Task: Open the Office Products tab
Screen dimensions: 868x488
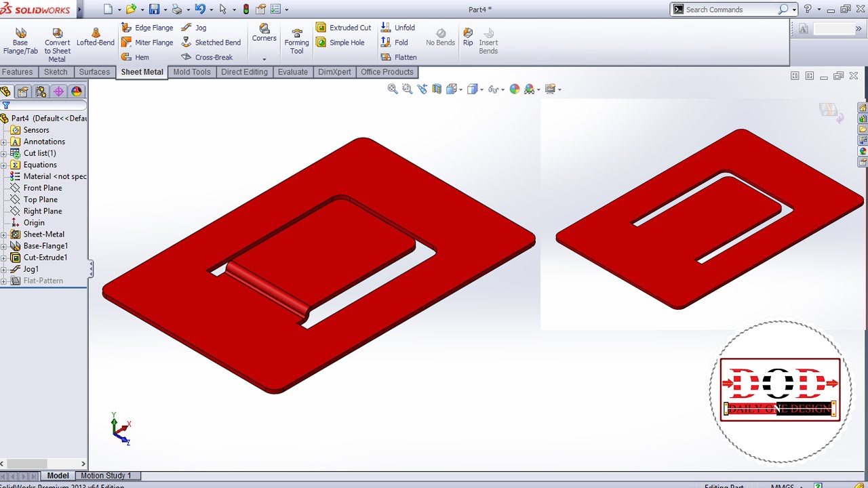Action: pos(387,72)
